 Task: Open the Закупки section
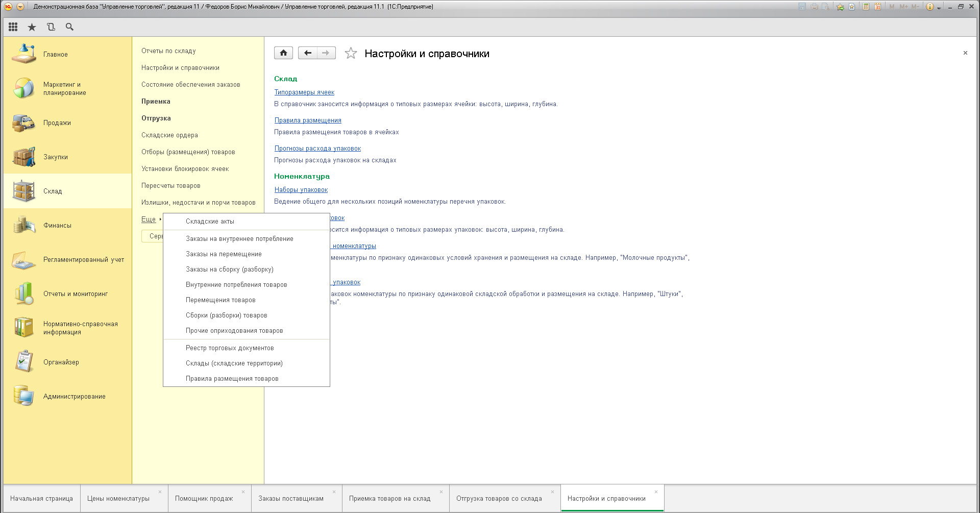(67, 157)
